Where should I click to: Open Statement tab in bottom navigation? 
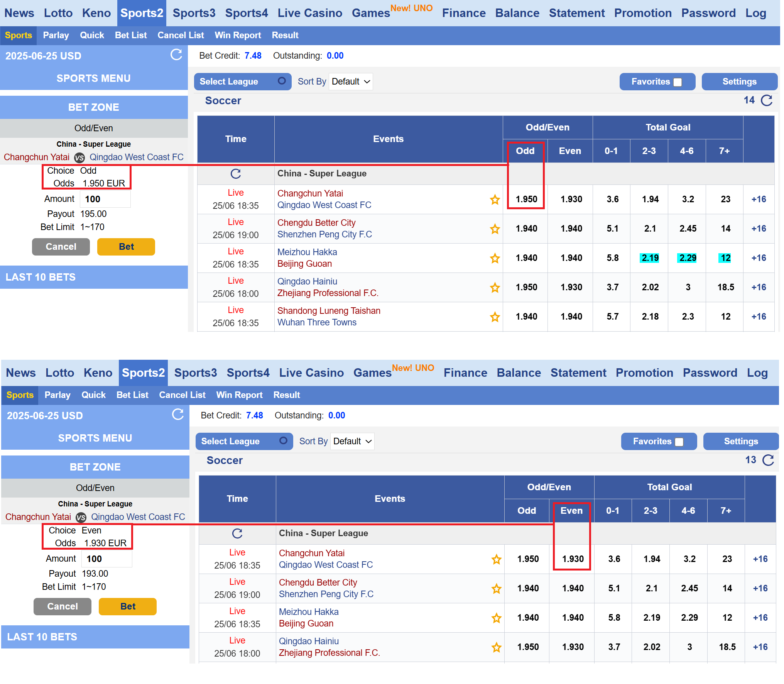pyautogui.click(x=578, y=373)
